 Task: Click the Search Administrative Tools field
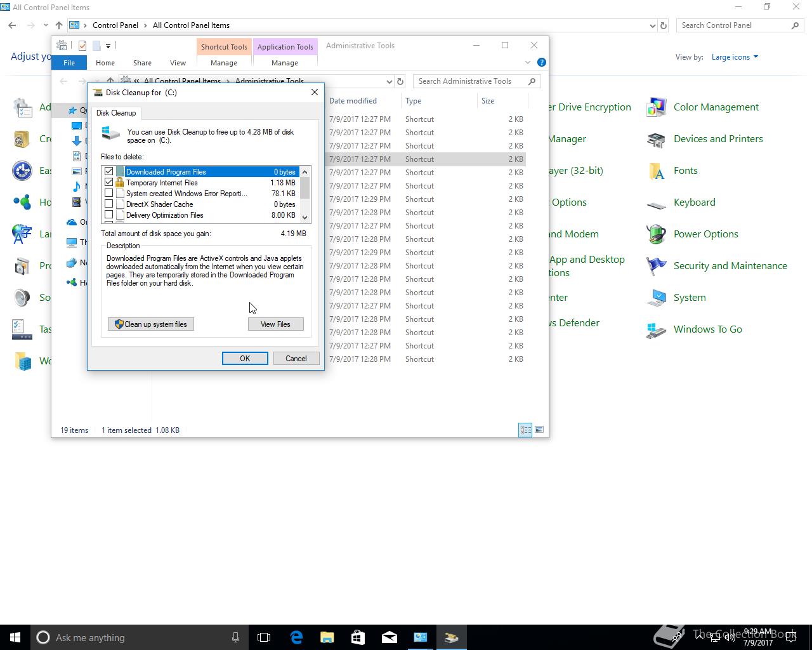(477, 81)
